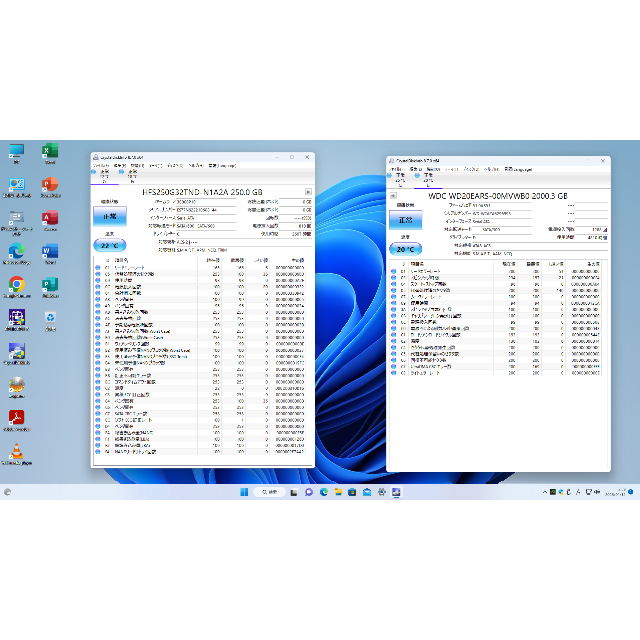The image size is (640, 640).
Task: Launch Publisher from the desktop
Action: (50, 287)
